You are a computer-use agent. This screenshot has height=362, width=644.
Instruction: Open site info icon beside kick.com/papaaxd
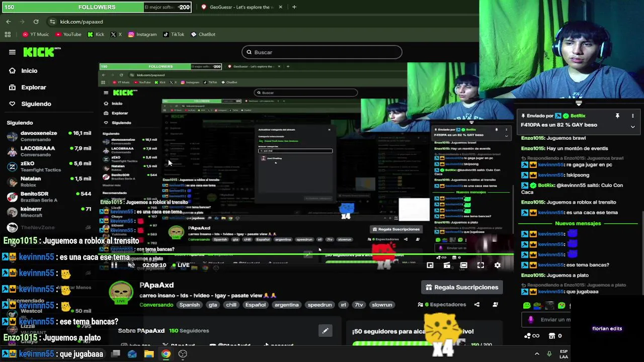tap(52, 22)
